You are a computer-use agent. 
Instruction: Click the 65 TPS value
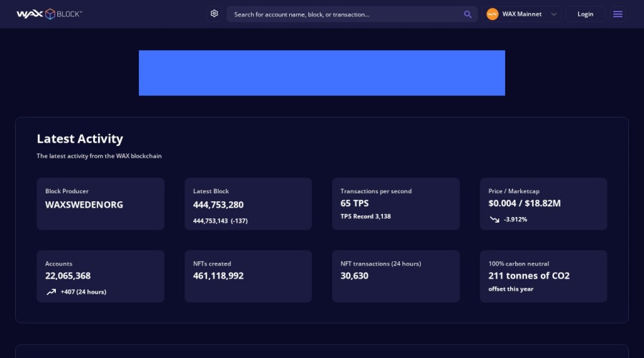coord(354,203)
